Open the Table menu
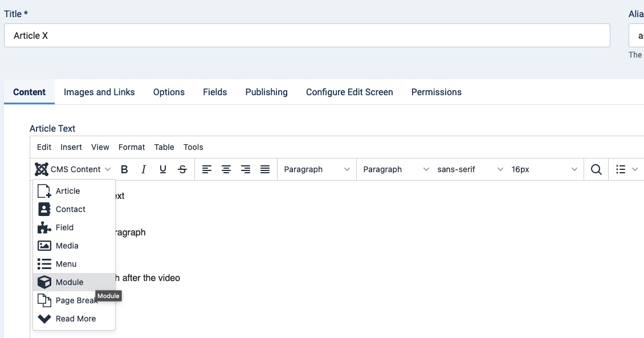Screen dimensions: 644x338 (164, 147)
